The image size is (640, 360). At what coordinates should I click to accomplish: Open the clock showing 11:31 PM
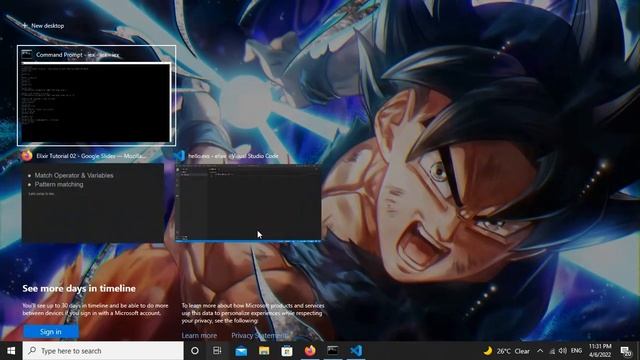point(600,351)
